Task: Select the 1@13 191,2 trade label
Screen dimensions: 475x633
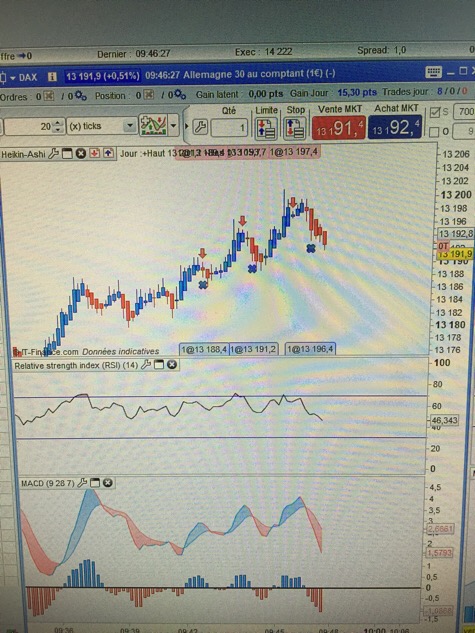Action: 254,349
